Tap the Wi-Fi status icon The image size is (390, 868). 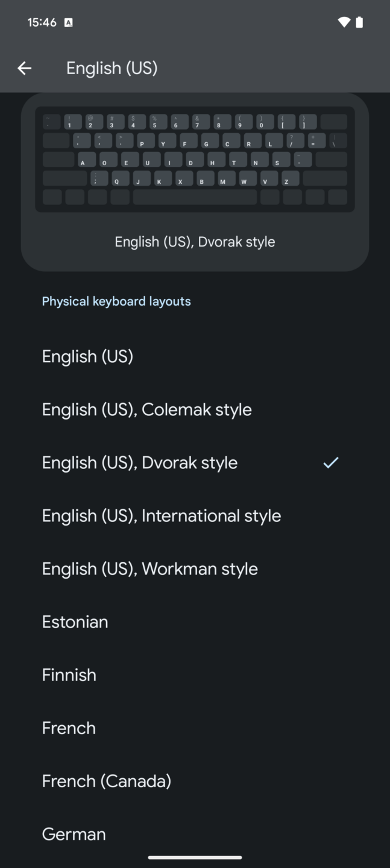click(344, 22)
